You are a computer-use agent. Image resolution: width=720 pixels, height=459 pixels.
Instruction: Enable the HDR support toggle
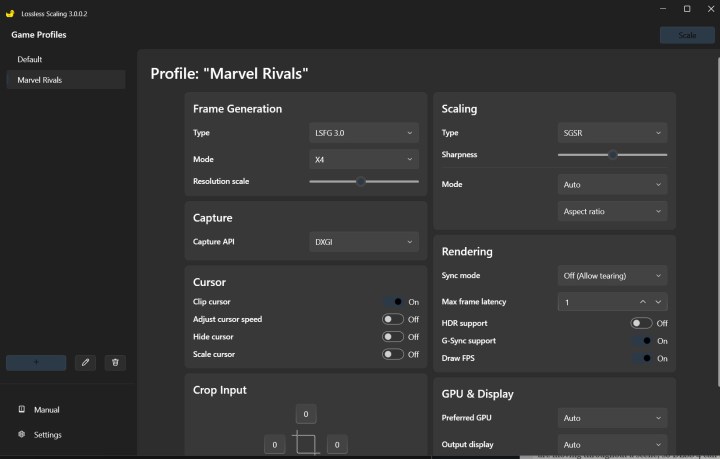click(641, 323)
